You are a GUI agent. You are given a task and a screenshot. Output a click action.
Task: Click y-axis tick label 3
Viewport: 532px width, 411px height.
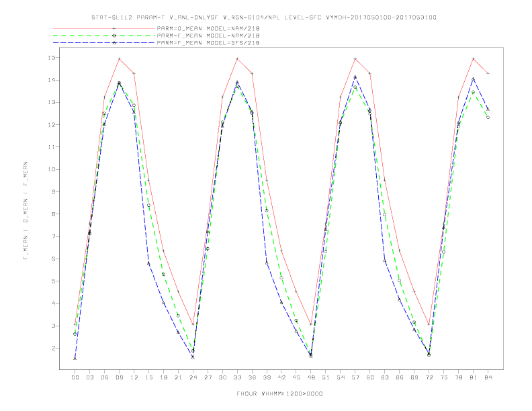pos(54,326)
